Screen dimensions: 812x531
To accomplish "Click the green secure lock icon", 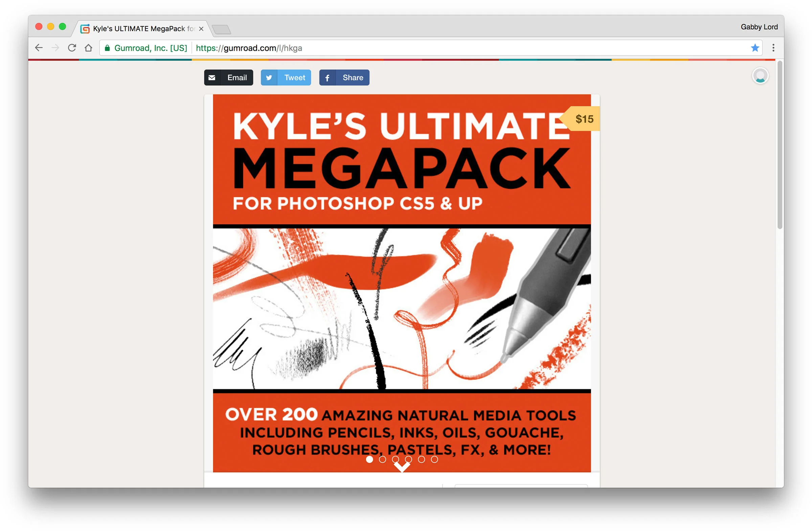I will pyautogui.click(x=107, y=48).
